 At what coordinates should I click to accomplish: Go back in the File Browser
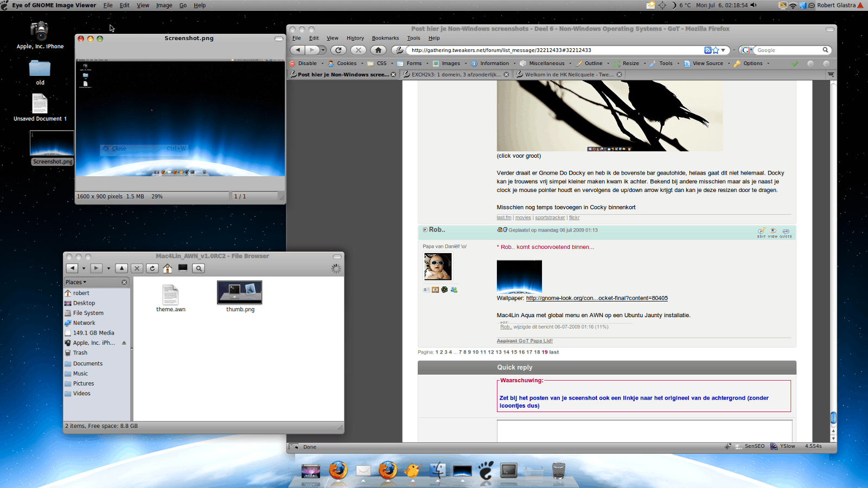pos(72,268)
